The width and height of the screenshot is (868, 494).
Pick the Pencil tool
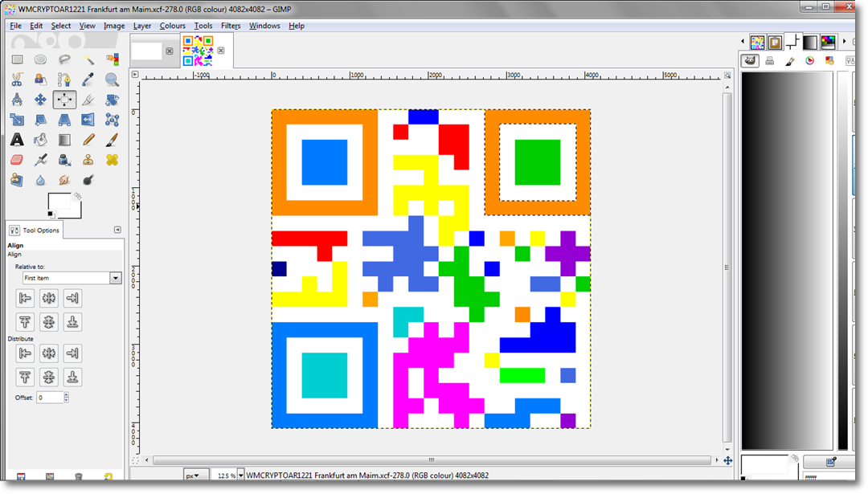click(88, 140)
